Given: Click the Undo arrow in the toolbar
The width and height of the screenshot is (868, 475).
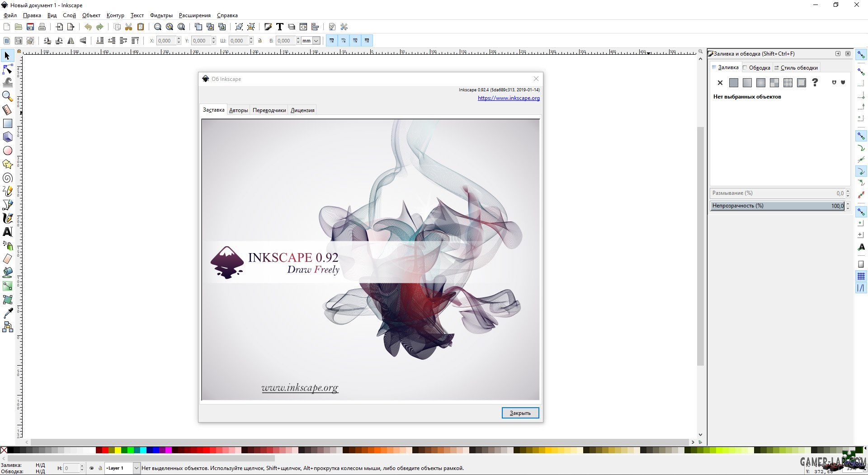Looking at the screenshot, I should tap(88, 27).
